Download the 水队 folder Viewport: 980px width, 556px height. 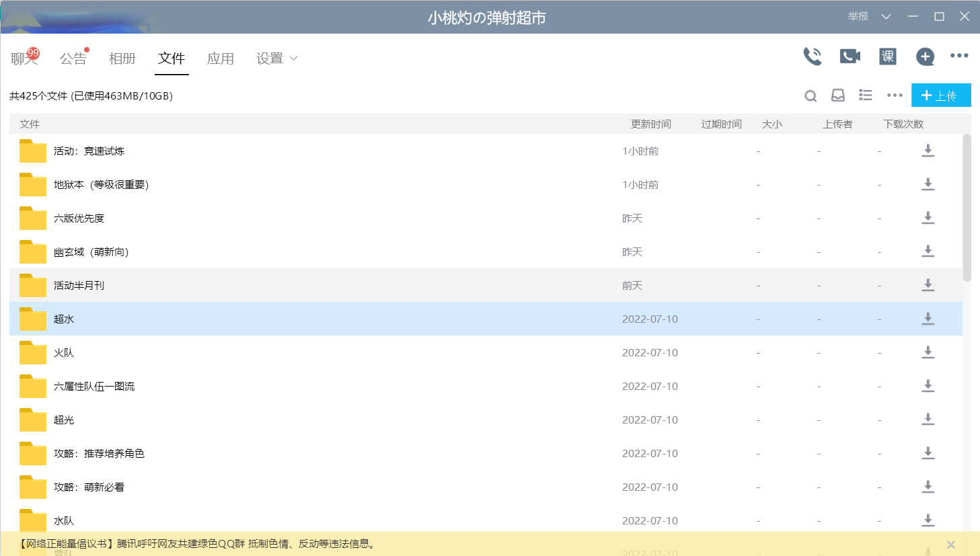[x=928, y=520]
